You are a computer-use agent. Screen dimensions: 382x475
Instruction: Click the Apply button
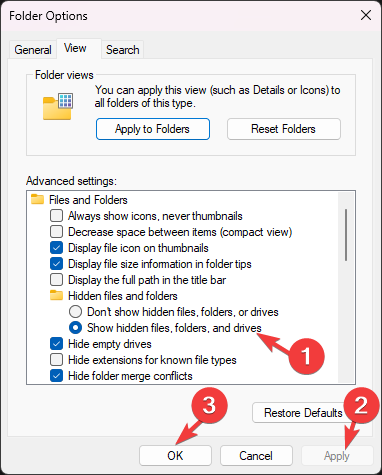(x=337, y=455)
